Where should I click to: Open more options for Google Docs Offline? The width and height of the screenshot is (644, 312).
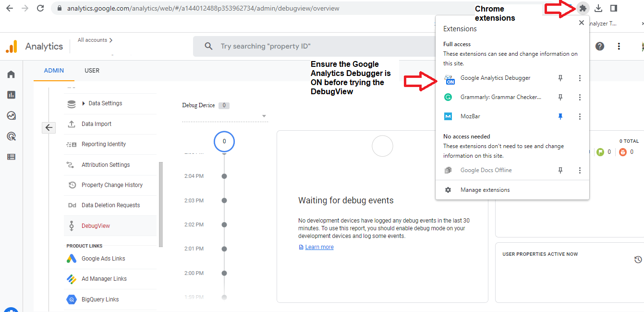[580, 170]
